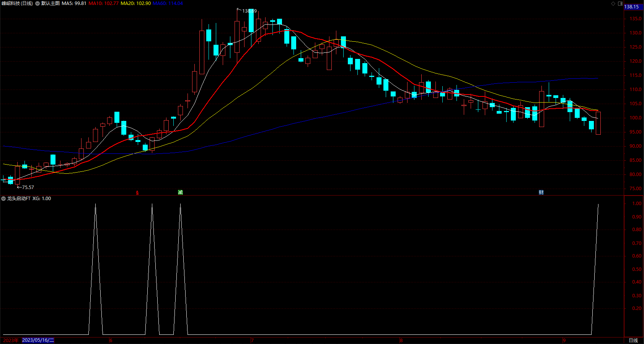Click the month 8 marker on time axis
Viewport: 644px width, 344px height.
[x=401, y=341]
